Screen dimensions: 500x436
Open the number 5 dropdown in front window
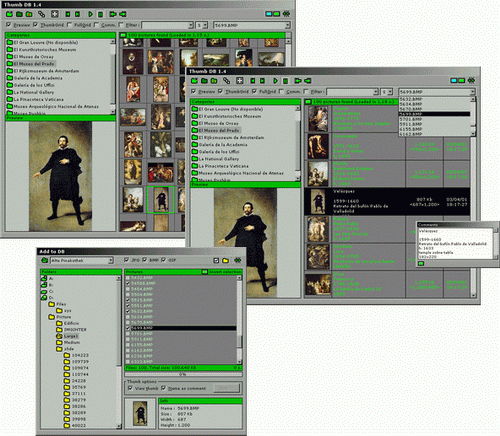click(390, 92)
